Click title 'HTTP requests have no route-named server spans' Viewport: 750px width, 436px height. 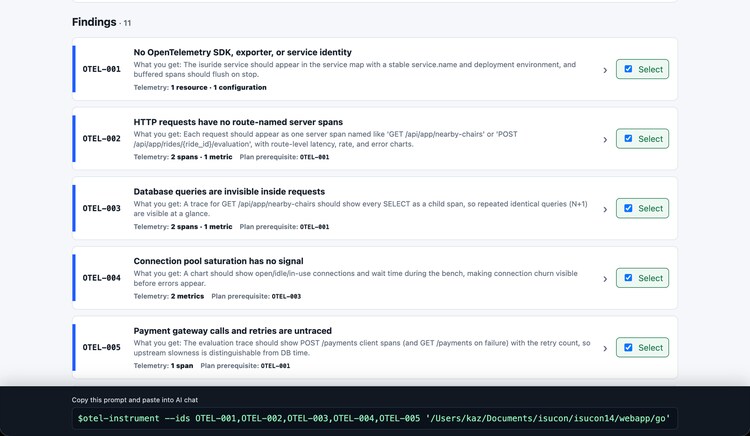click(238, 122)
